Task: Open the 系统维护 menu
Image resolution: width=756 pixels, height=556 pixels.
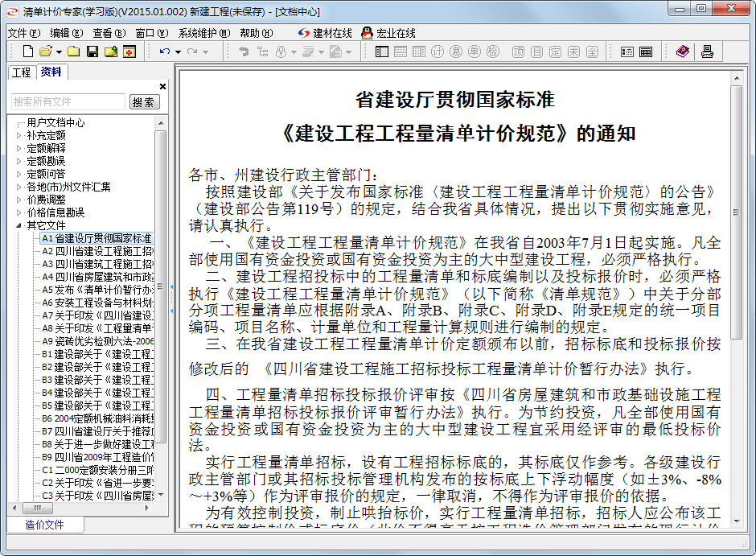Action: [x=203, y=33]
